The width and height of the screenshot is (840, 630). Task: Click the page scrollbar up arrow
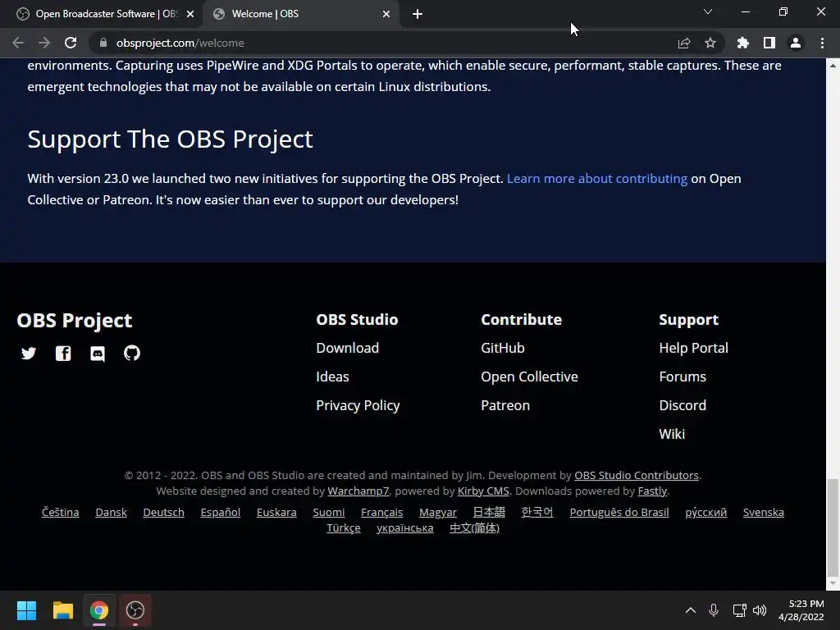[833, 66]
